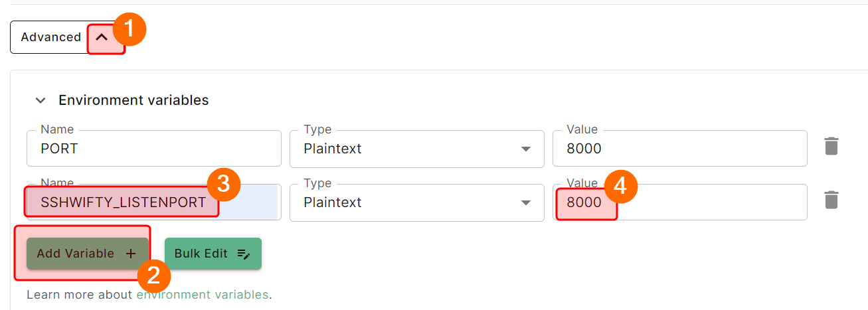Click the Advanced button label
The height and width of the screenshot is (310, 868).
(50, 37)
